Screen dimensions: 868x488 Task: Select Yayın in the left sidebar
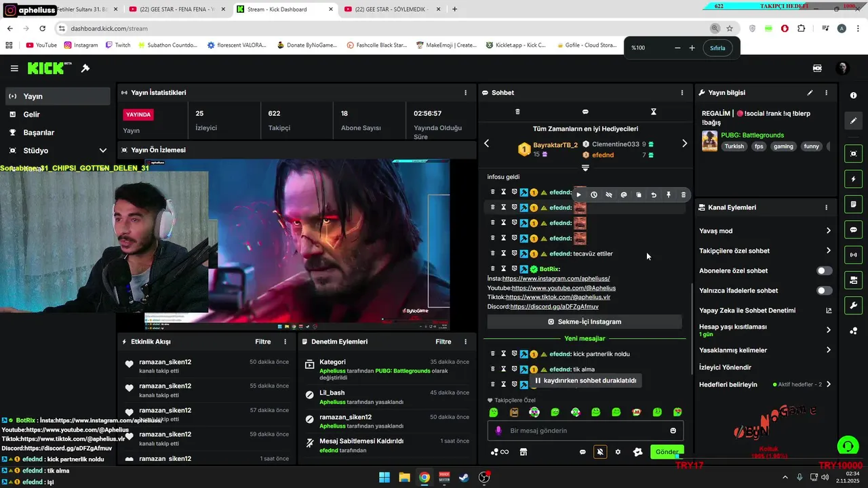(x=58, y=96)
